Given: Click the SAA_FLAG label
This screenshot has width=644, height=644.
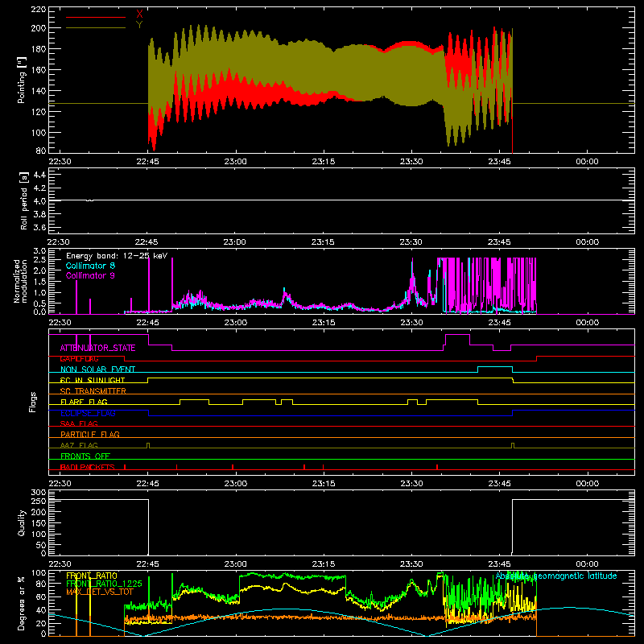Looking at the screenshot, I should pyautogui.click(x=79, y=423).
